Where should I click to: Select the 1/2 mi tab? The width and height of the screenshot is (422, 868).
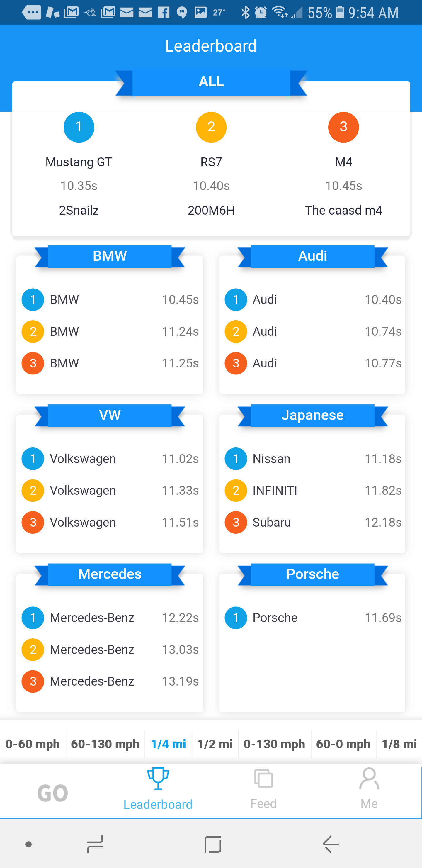pyautogui.click(x=215, y=744)
